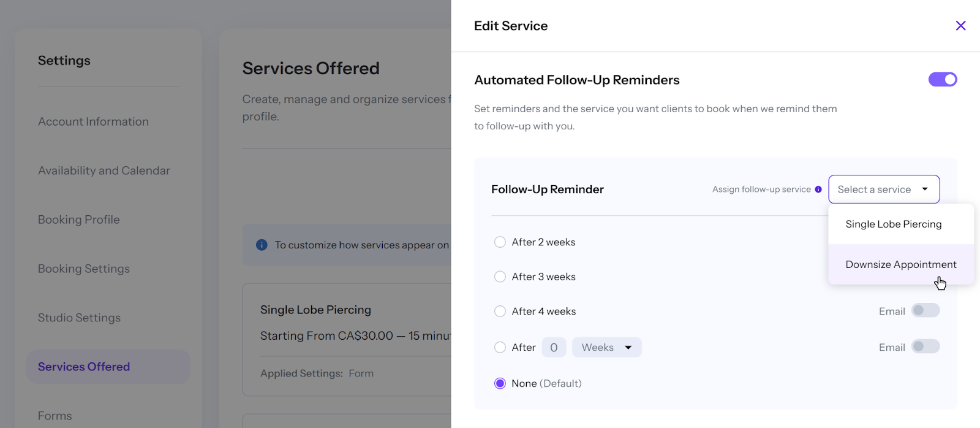Close the Edit Service panel

[960, 26]
